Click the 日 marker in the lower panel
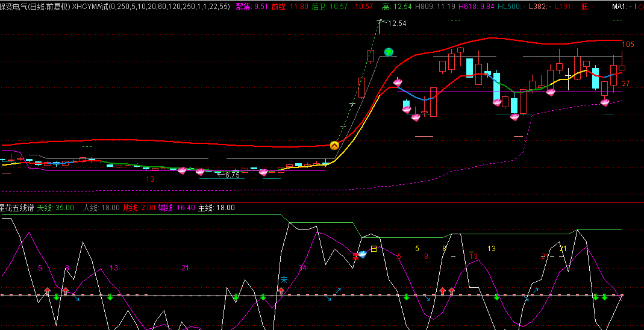Screen dimensions: 644x330 tap(374, 249)
